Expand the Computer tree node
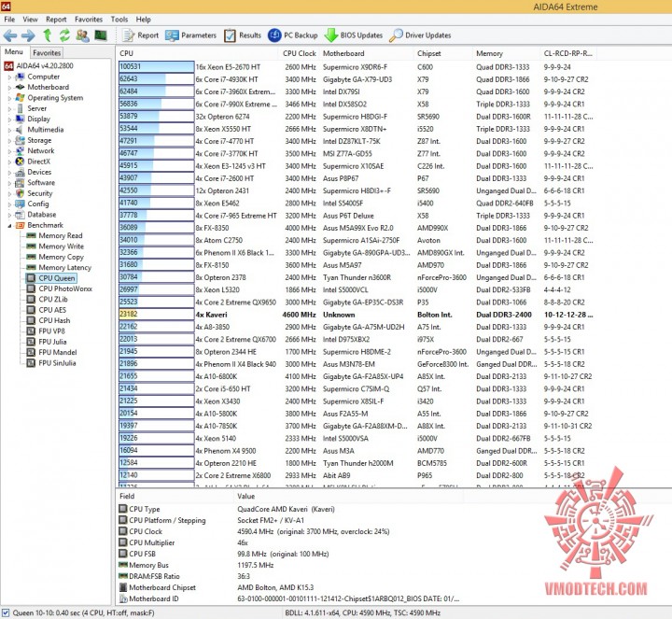The image size is (672, 619). (x=9, y=77)
